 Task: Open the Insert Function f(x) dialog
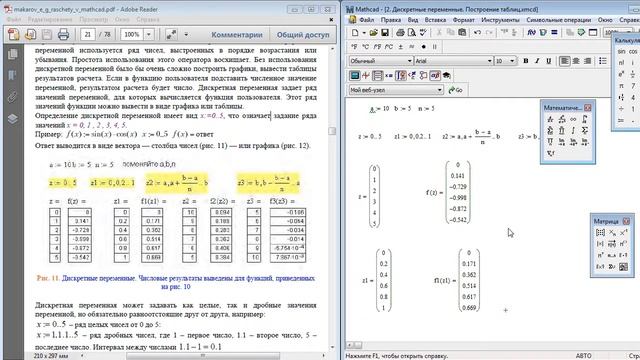[x=531, y=33]
